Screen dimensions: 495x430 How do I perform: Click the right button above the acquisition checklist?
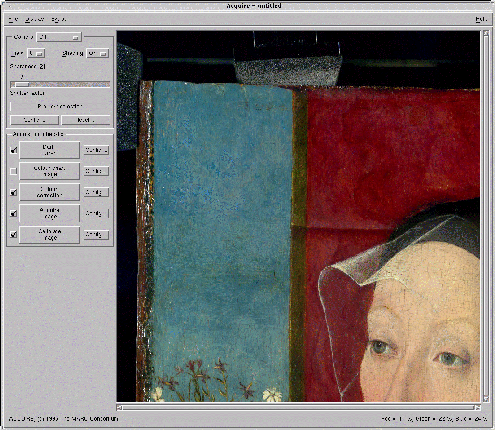(x=86, y=120)
